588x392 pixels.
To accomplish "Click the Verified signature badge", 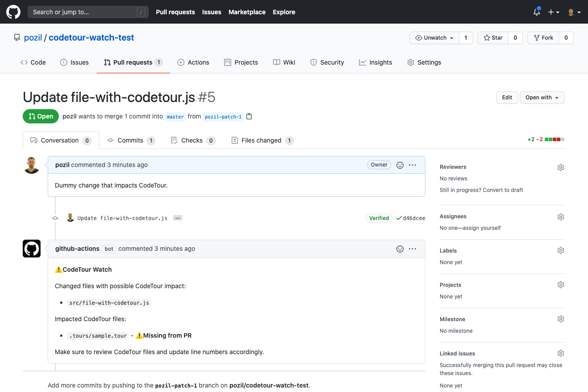I will coord(379,218).
